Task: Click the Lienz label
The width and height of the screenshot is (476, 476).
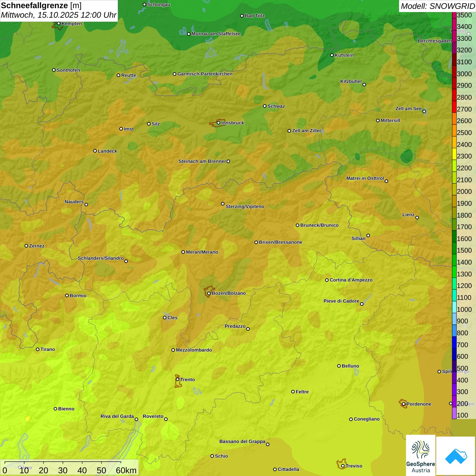Action: click(408, 215)
